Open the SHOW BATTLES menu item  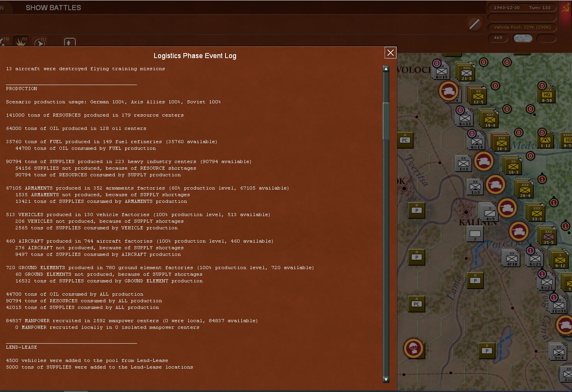[x=53, y=8]
